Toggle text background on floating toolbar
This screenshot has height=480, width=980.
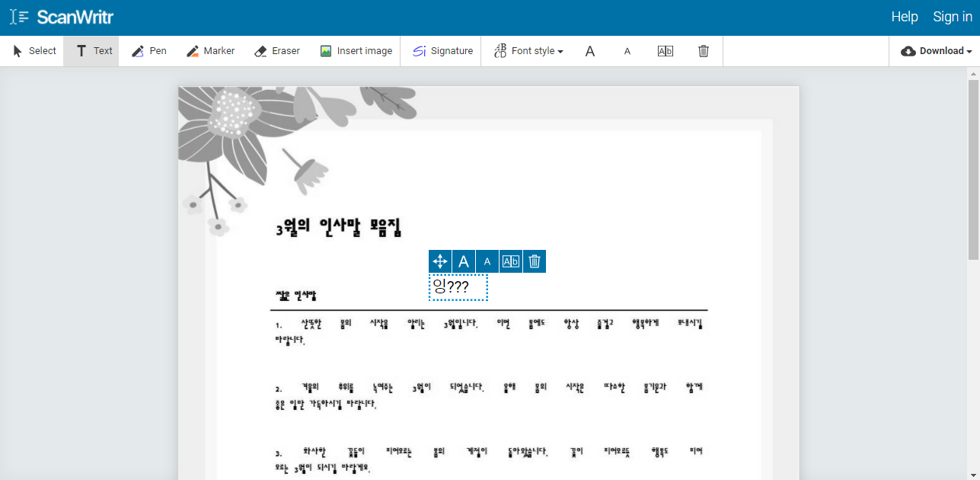pos(511,261)
